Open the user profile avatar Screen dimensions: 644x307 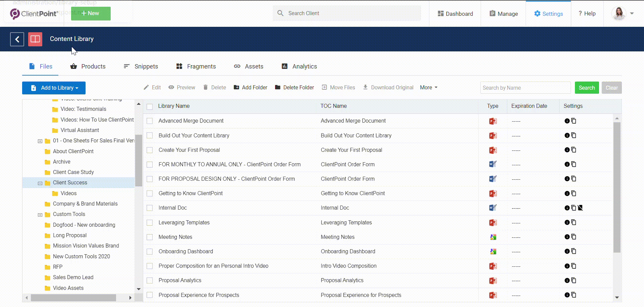click(619, 13)
